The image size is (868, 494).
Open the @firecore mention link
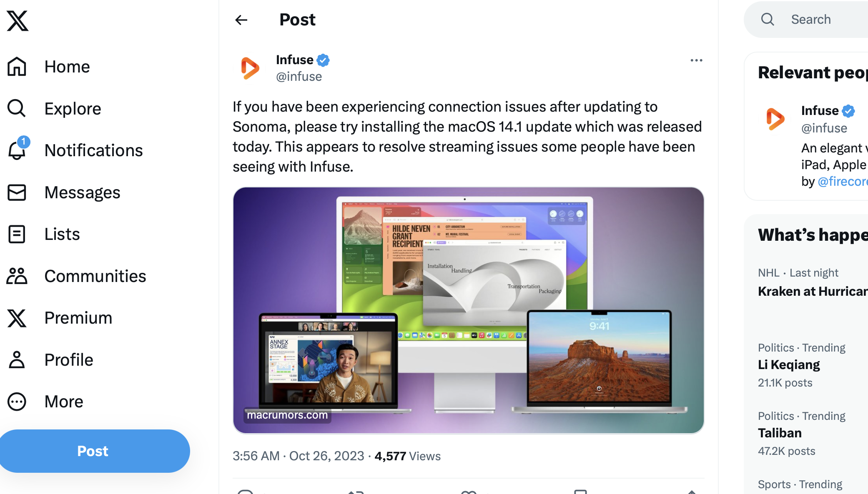[x=842, y=182]
